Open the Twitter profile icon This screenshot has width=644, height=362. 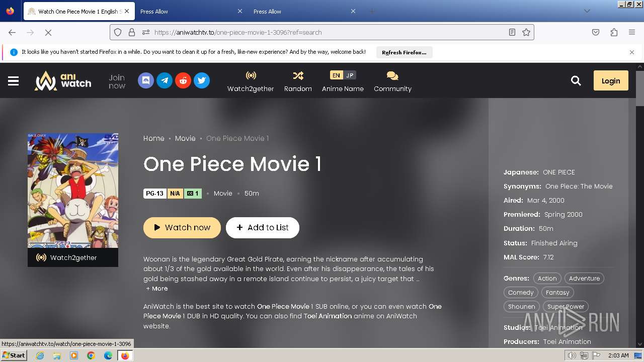click(x=202, y=80)
